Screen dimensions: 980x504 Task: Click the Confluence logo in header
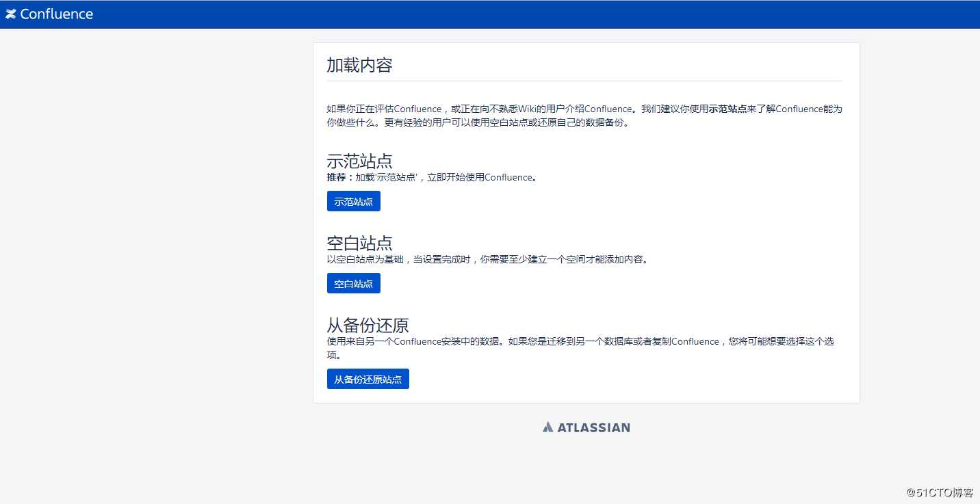point(49,14)
